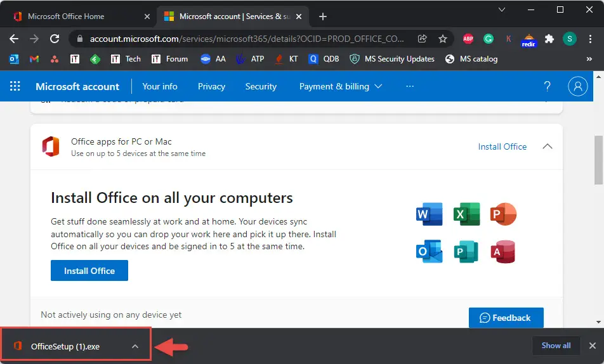604x364 pixels.
Task: Click the Access app icon
Action: coord(503,252)
